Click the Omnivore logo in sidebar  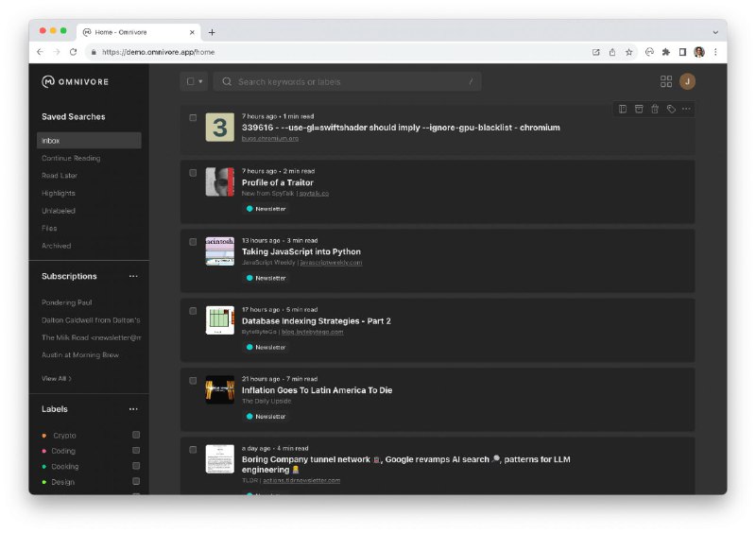coord(76,81)
